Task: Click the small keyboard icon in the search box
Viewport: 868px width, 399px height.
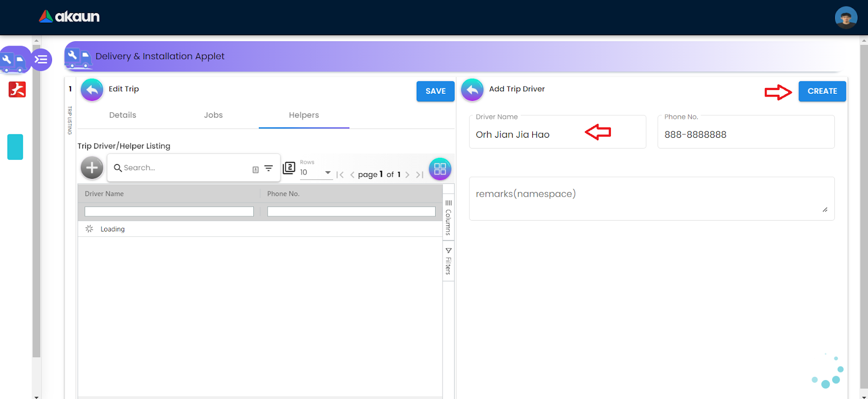Action: (x=256, y=170)
